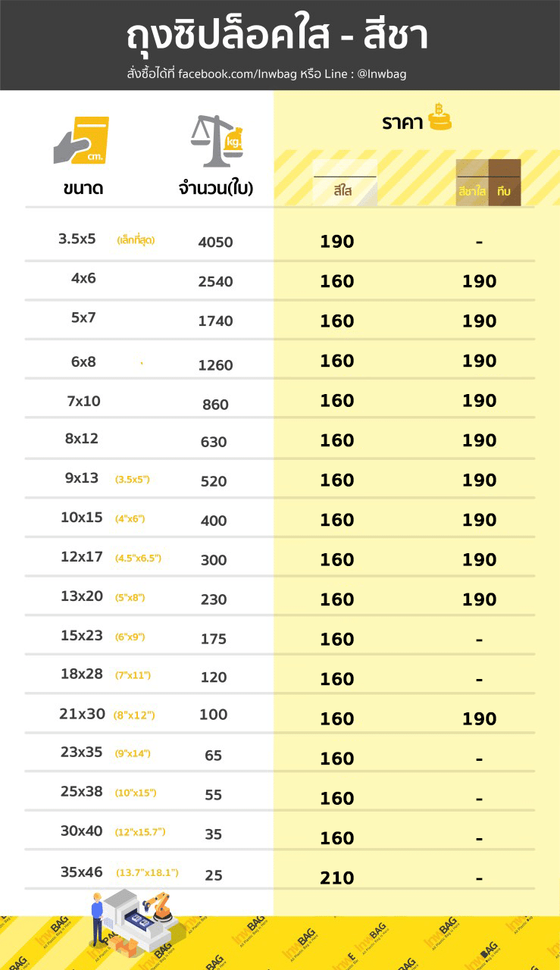Viewport: 560px width, 970px height.
Task: Click the main title ถุงซิปล็อคใส - สีชา
Action: [x=277, y=35]
